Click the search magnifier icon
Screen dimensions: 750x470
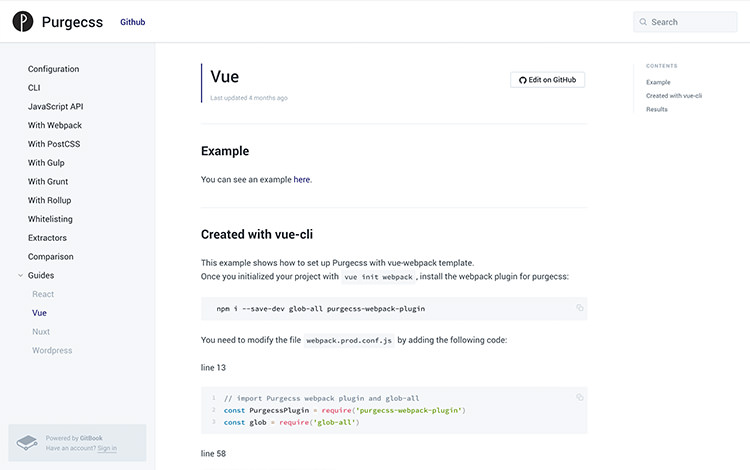(x=643, y=22)
